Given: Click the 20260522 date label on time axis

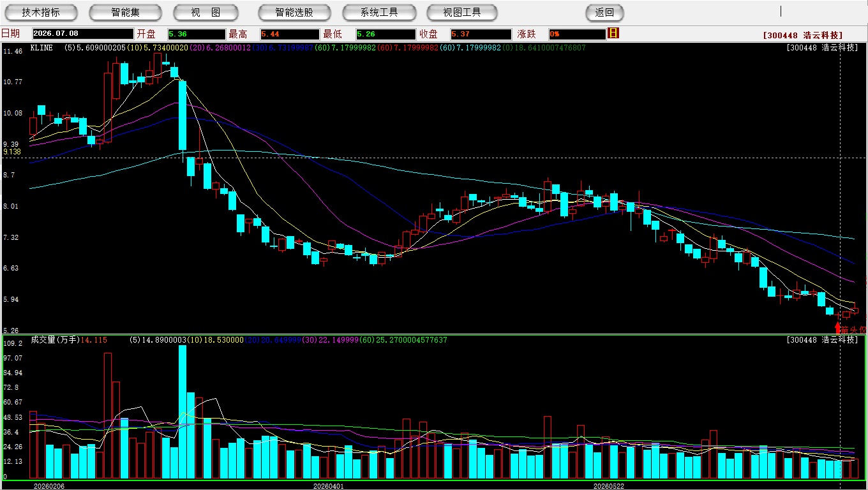Looking at the screenshot, I should pos(608,486).
